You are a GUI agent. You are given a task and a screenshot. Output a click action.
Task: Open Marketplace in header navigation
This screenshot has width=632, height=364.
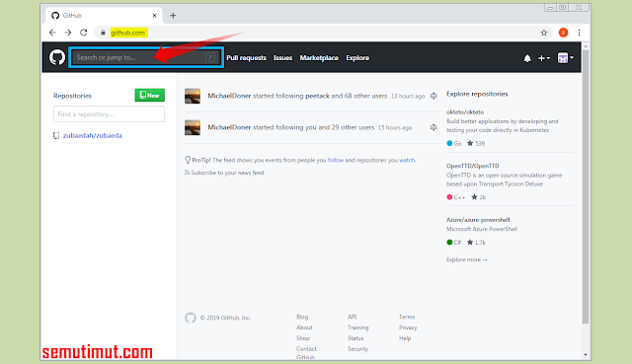coord(319,57)
